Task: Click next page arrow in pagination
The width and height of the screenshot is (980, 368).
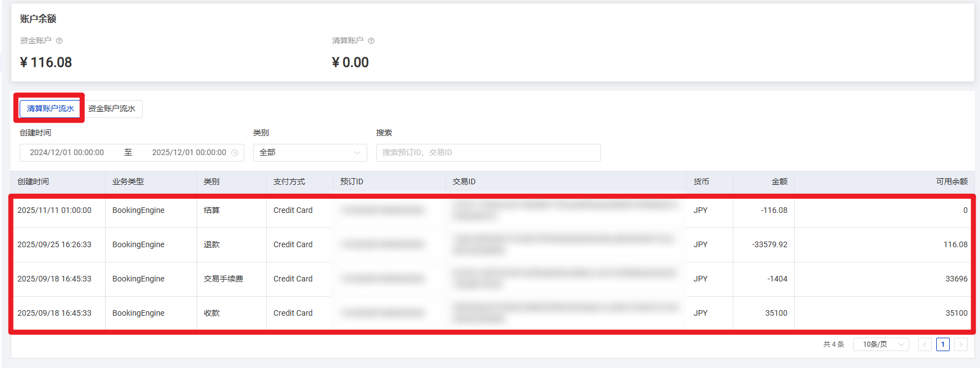Action: coord(961,344)
